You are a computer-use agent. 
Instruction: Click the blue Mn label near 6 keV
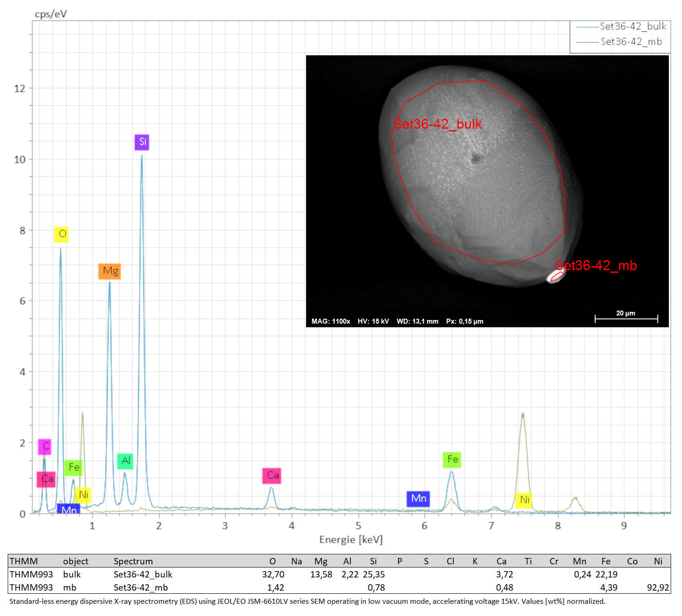pos(418,499)
